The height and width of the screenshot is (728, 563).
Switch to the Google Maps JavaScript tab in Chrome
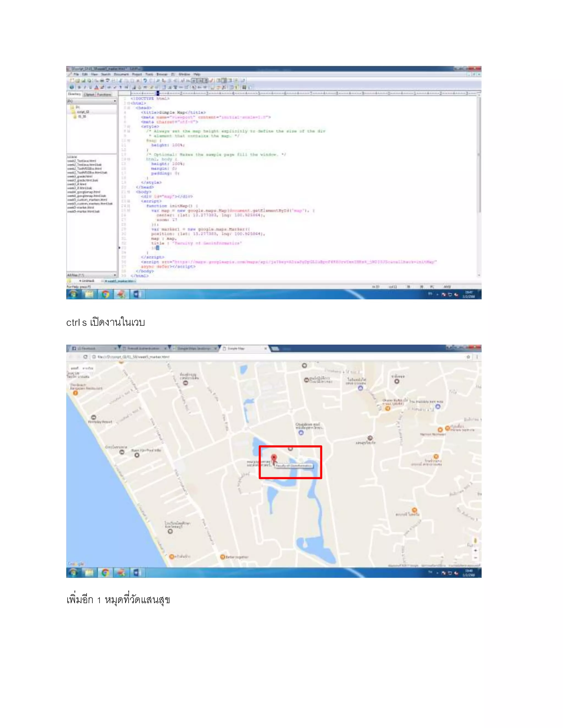click(x=194, y=349)
